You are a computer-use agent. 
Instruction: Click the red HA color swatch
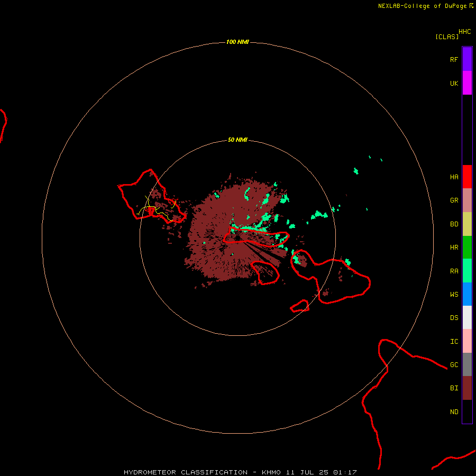(467, 177)
